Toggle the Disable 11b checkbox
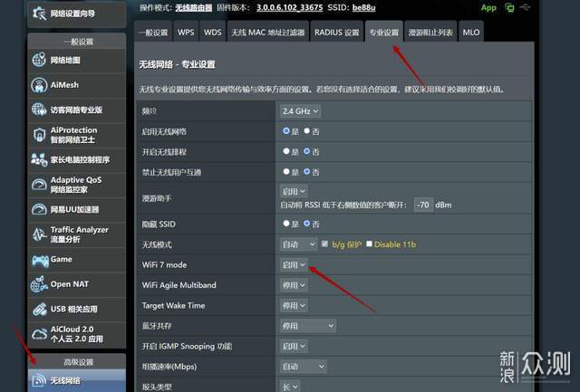This screenshot has width=580, height=392. click(x=370, y=244)
